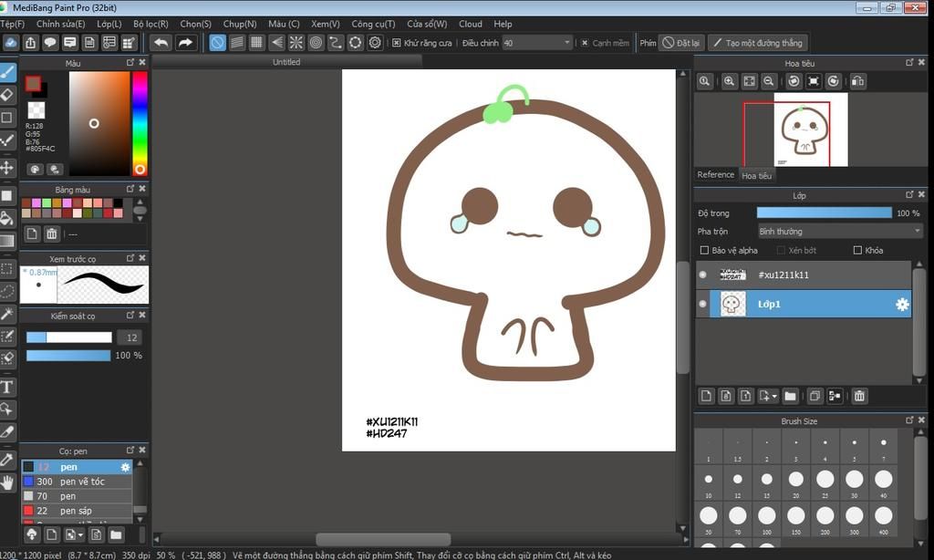Select the Text tool
The height and width of the screenshot is (560, 934).
point(7,388)
